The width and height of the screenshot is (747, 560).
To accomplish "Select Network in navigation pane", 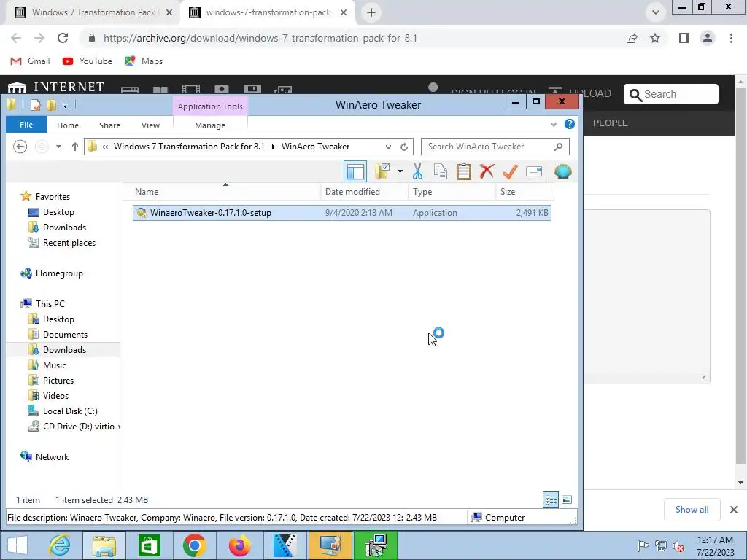I will [52, 456].
